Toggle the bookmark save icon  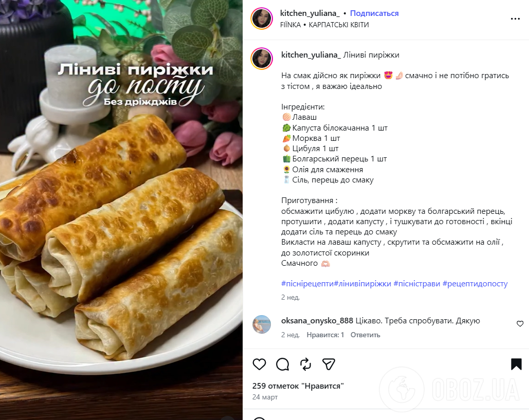pos(516,364)
